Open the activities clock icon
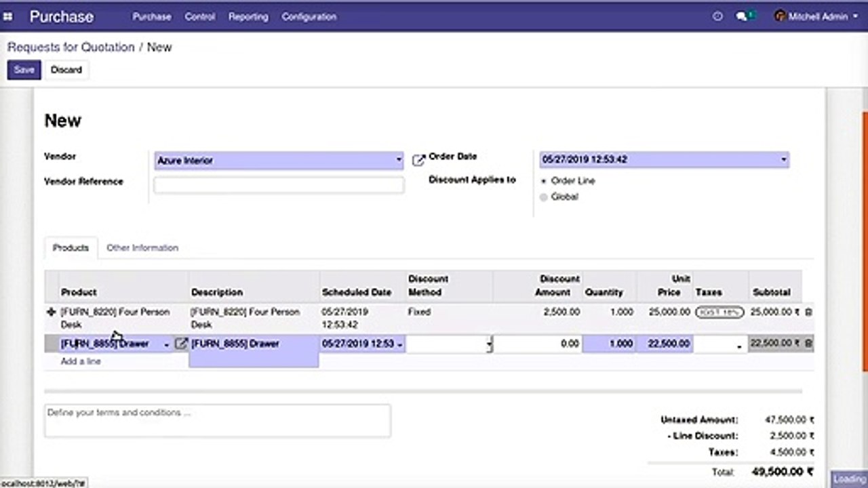Viewport: 868px width, 488px height. pyautogui.click(x=717, y=16)
